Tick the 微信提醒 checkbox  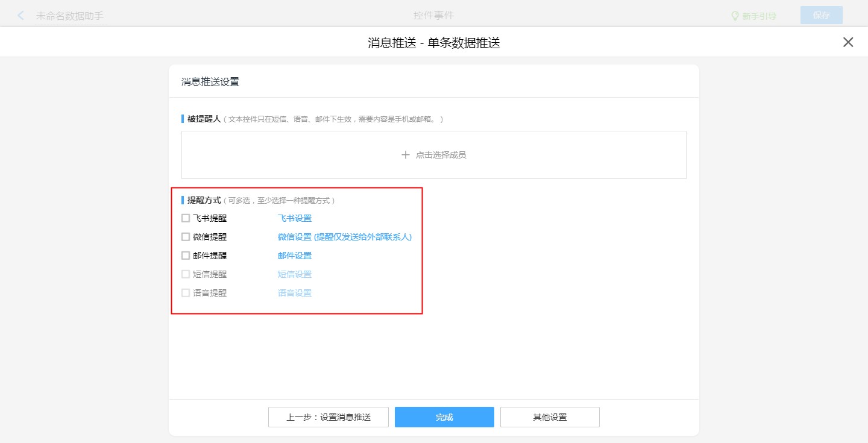click(x=186, y=237)
